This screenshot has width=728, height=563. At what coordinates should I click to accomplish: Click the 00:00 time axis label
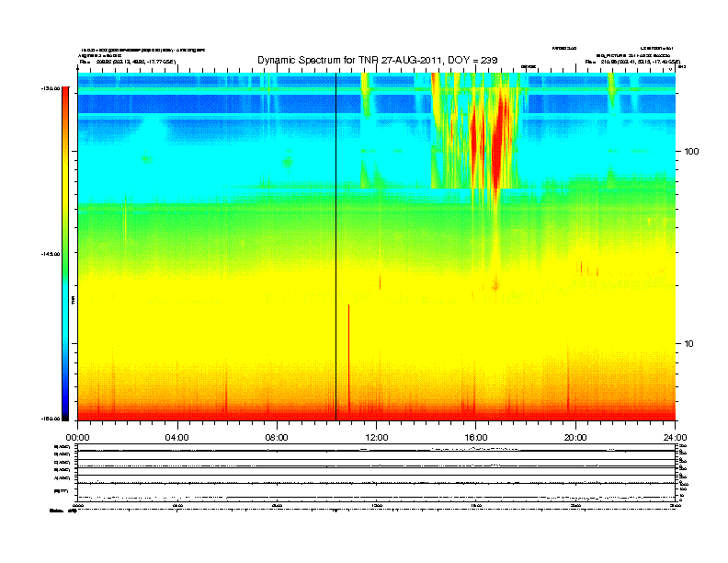77,438
